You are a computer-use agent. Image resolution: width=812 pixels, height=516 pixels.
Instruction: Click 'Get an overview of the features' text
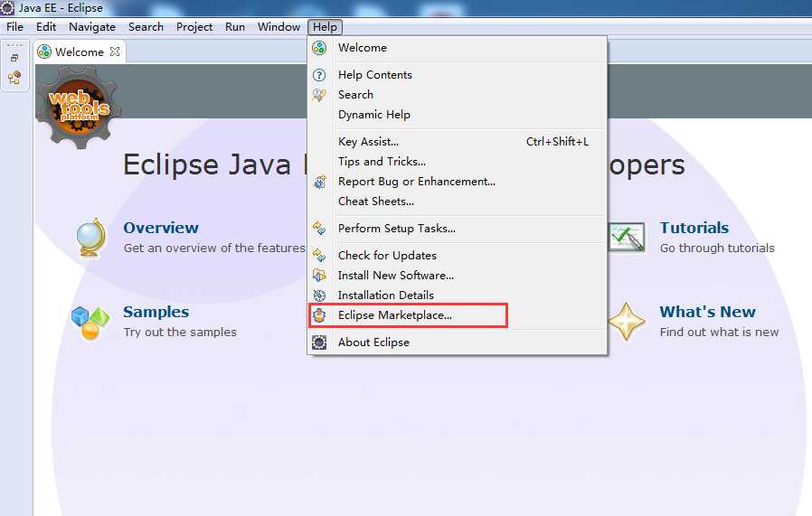point(214,249)
